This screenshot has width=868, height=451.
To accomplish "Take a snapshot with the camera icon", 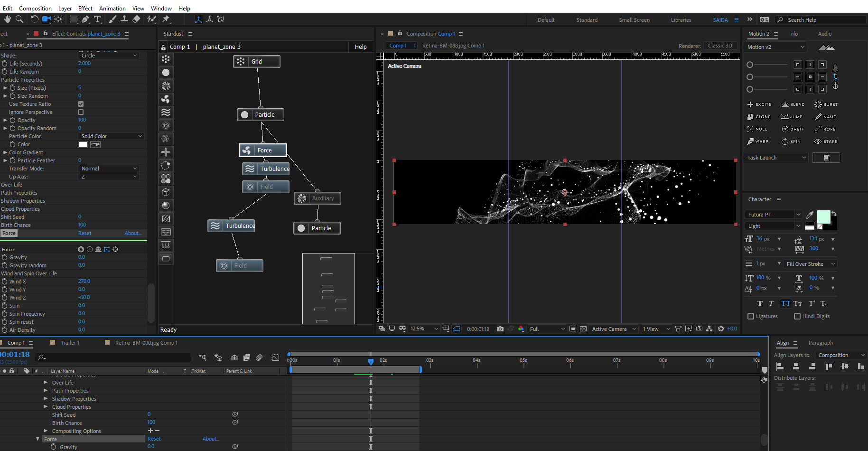I will coord(500,329).
